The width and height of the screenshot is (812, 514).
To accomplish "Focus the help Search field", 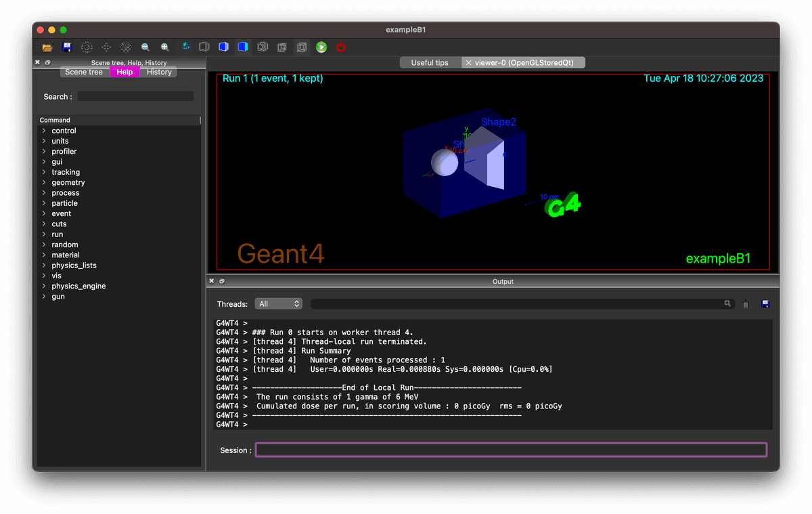I will pyautogui.click(x=135, y=96).
